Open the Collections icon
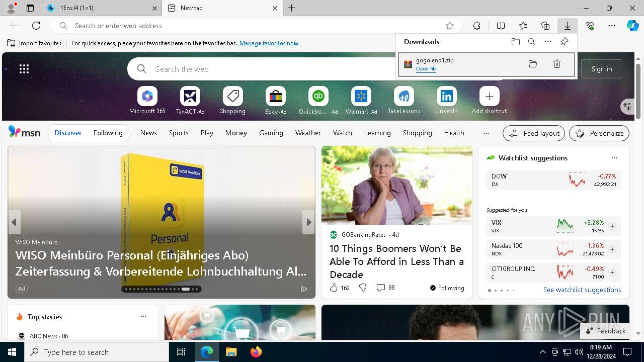The image size is (644, 362). 545,26
